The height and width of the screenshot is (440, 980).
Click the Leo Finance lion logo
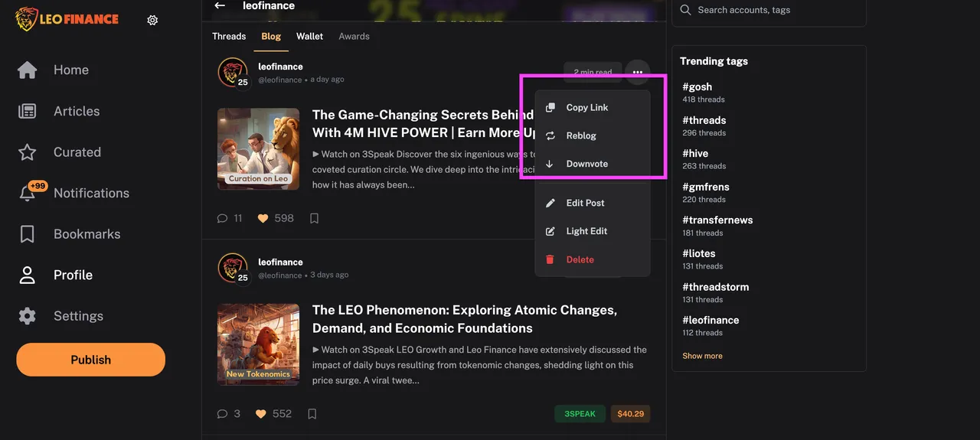click(67, 20)
